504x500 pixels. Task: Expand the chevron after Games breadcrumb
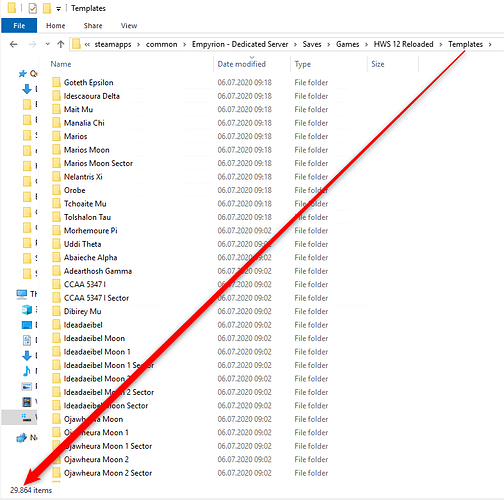(366, 45)
